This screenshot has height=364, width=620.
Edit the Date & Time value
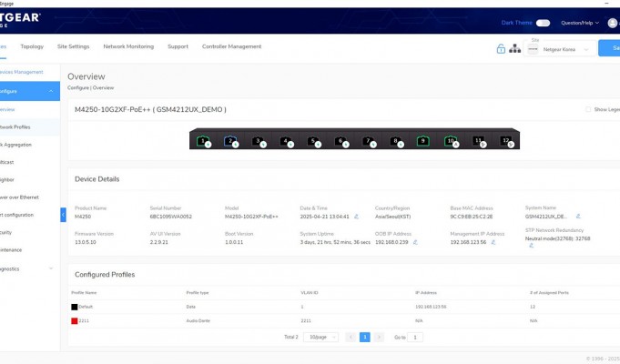click(x=356, y=217)
